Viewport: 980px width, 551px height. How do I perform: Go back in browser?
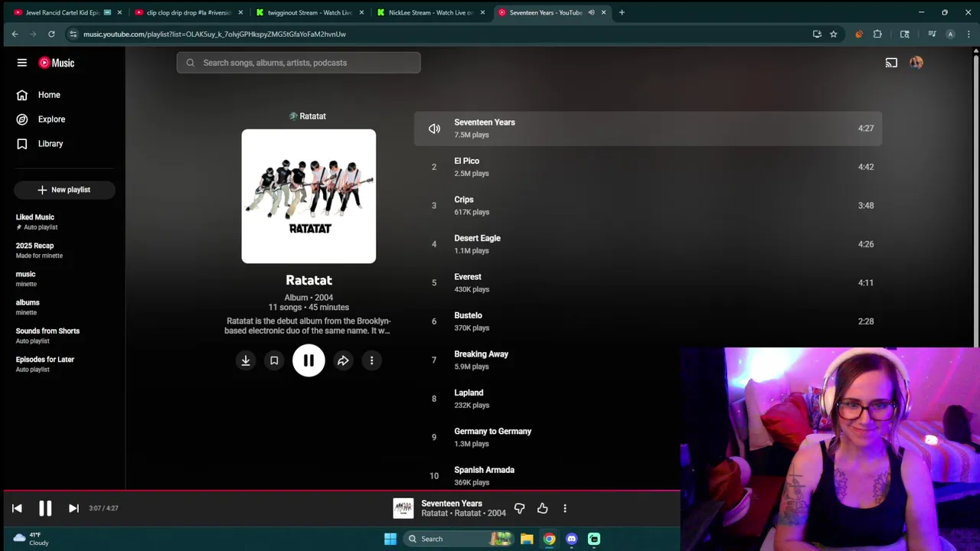[x=15, y=34]
